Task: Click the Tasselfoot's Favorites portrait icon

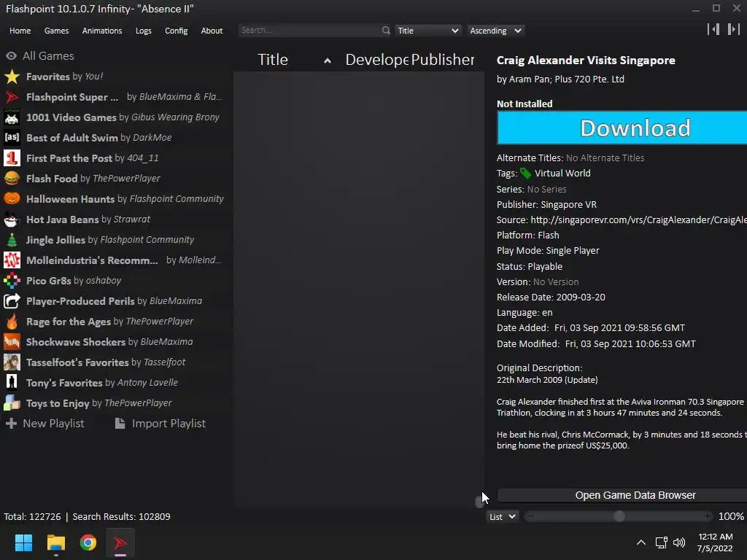Action: tap(12, 362)
